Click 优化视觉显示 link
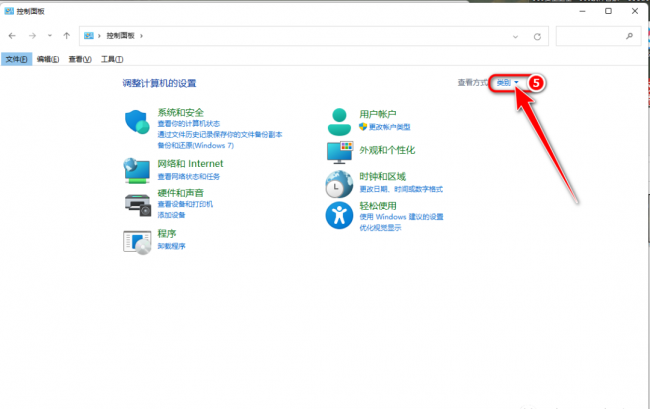Viewport: 650px width, 409px height. [x=380, y=227]
